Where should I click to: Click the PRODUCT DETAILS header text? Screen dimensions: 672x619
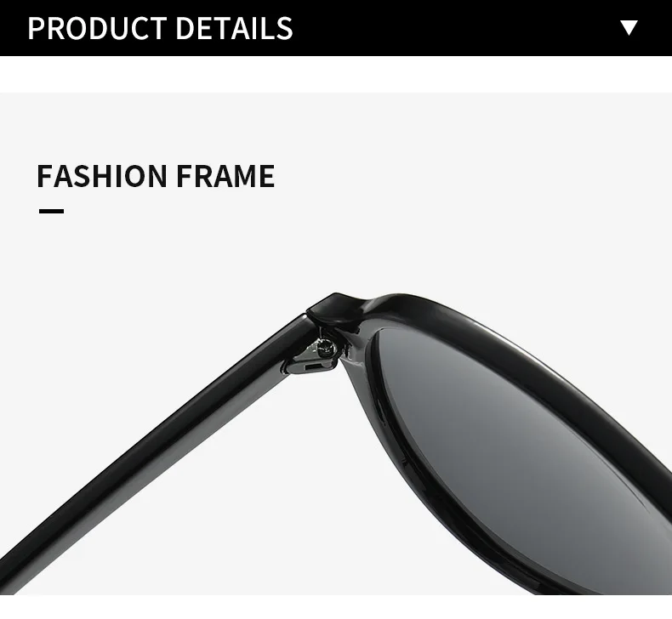tap(160, 28)
